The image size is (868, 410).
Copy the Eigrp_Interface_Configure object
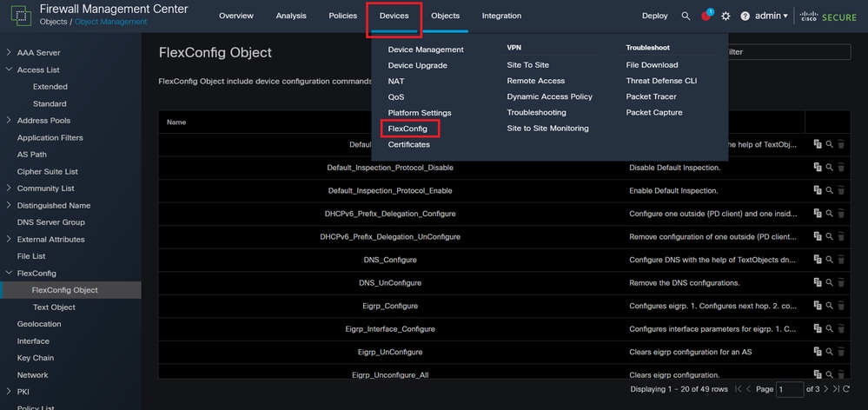(817, 328)
